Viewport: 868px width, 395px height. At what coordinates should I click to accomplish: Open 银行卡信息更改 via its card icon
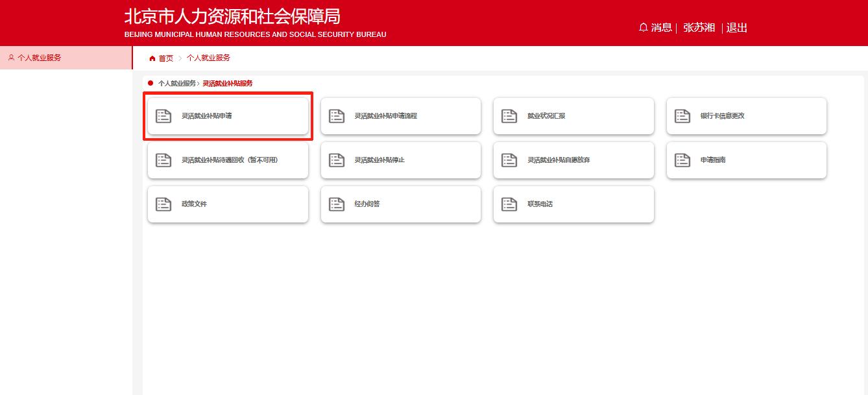682,115
